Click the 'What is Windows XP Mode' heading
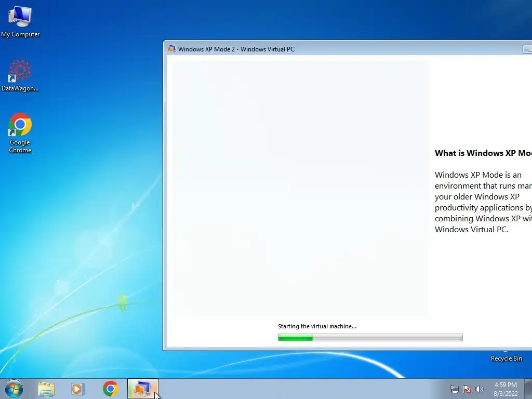The image size is (532, 399). 483,153
